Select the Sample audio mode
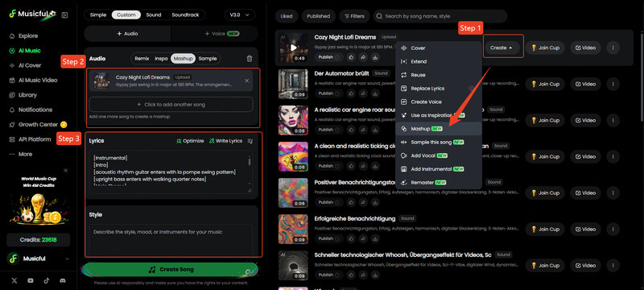Screen dimensions: 644x290 [x=208, y=59]
